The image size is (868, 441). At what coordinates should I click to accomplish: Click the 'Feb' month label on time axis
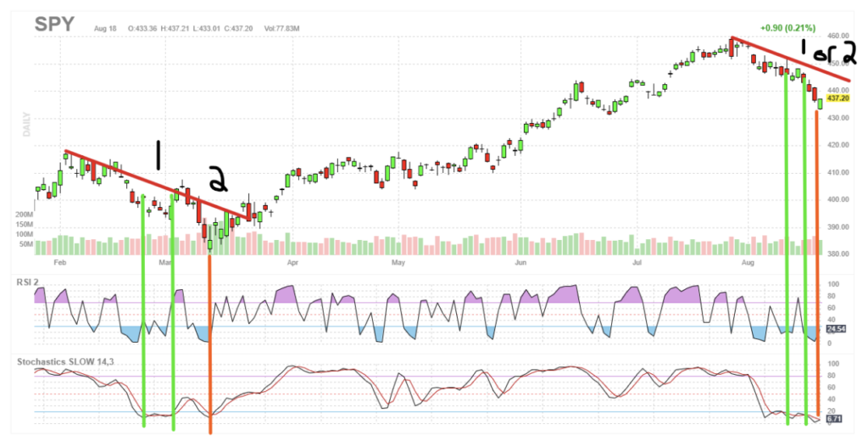60,263
